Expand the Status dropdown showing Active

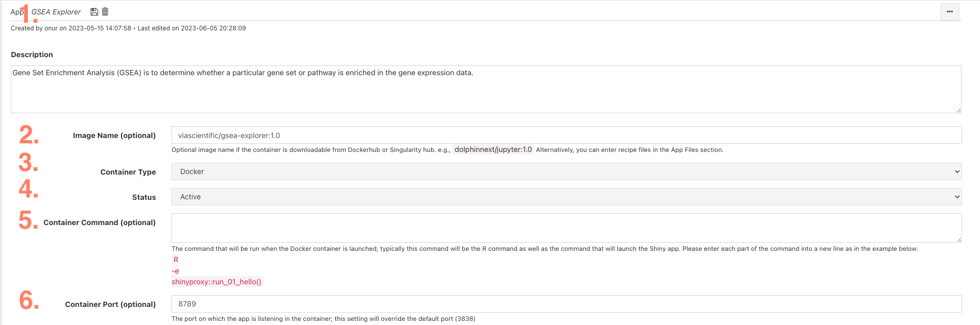pyautogui.click(x=566, y=197)
